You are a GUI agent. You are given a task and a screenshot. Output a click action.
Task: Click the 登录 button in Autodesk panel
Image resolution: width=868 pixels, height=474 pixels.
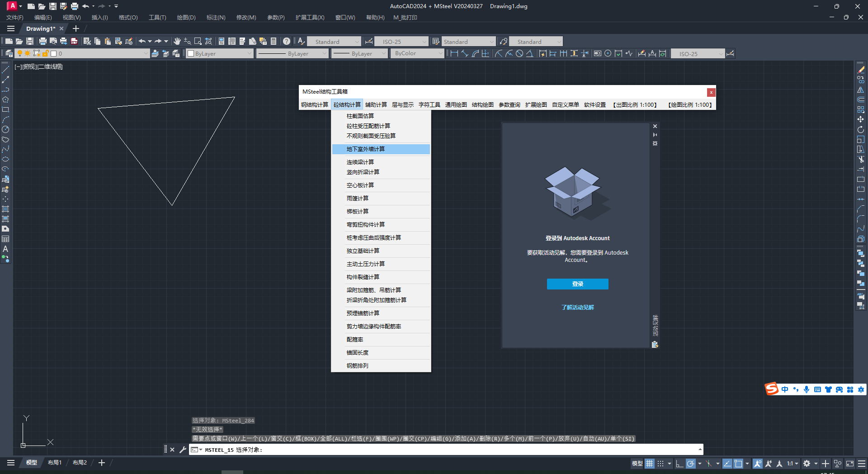[x=577, y=284]
